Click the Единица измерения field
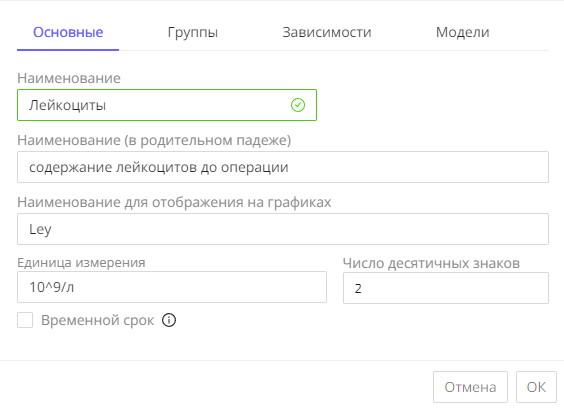The height and width of the screenshot is (408, 564). [x=172, y=287]
